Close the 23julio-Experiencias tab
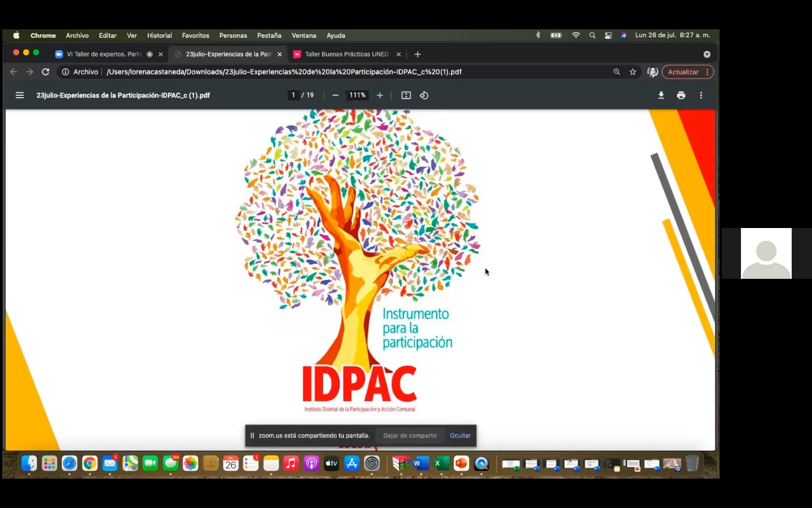 click(280, 55)
